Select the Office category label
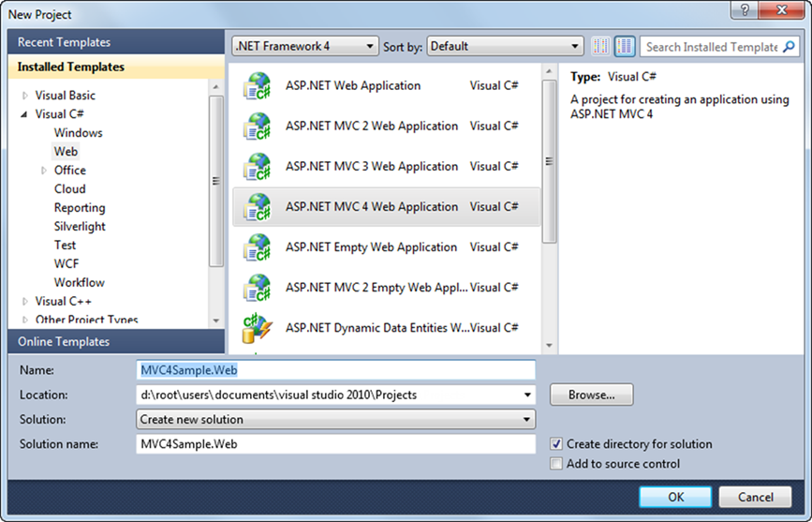 [x=70, y=170]
